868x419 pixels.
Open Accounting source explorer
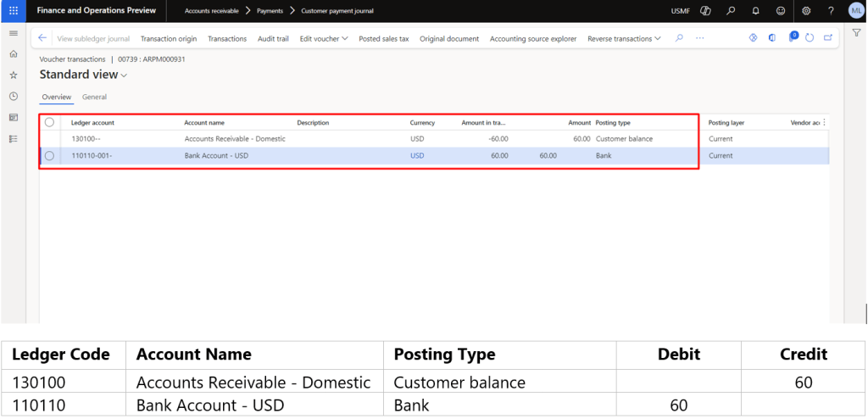[533, 38]
